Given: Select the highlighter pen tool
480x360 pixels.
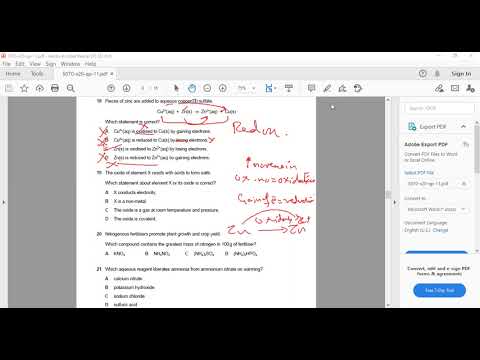Looking at the screenshot, I should [x=327, y=88].
